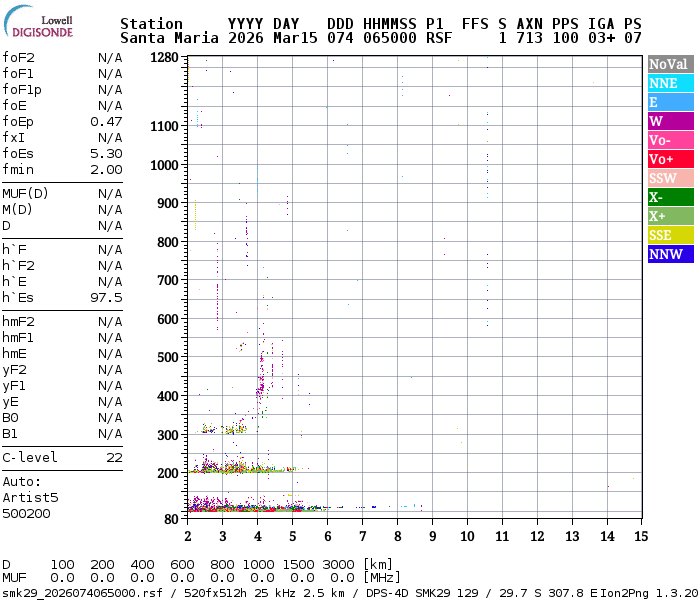700x600 pixels.
Task: Click the 713 AXN value
Action: [529, 38]
